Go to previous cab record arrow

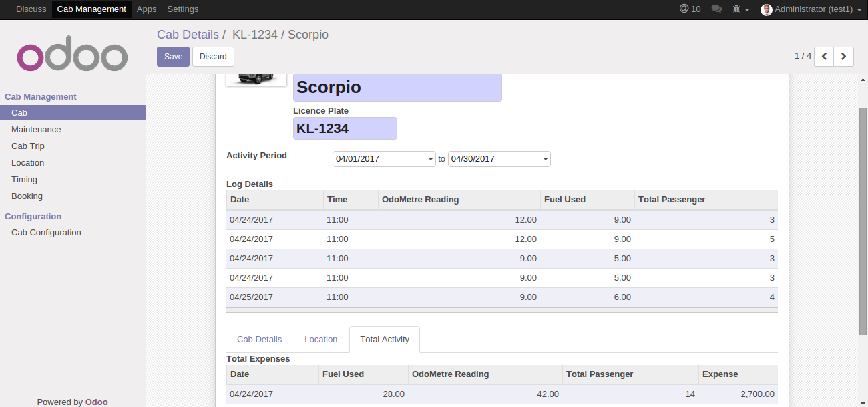824,57
